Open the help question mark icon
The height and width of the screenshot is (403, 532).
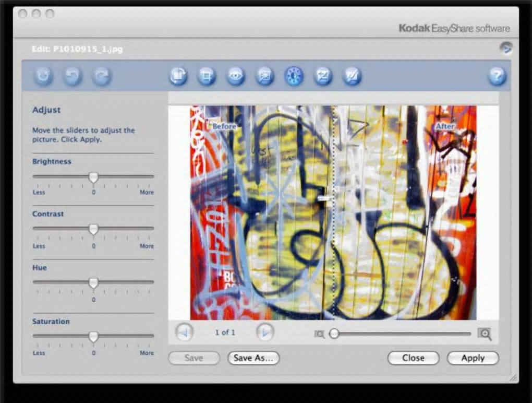497,75
